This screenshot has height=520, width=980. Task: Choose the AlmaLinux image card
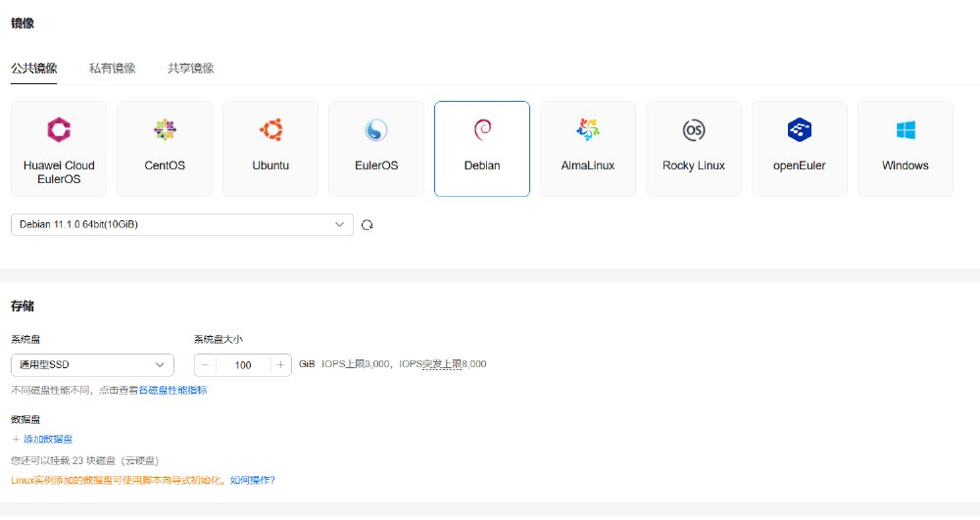point(588,149)
